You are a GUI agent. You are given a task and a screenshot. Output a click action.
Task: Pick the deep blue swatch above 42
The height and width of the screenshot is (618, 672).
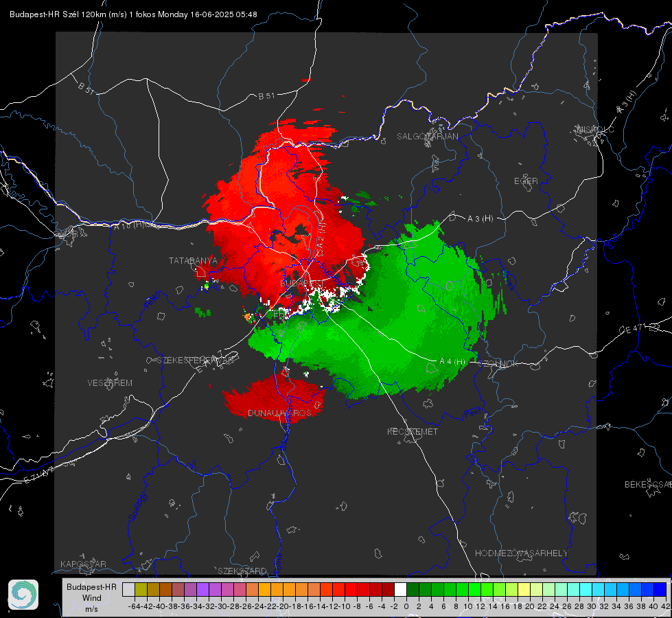tap(660, 589)
